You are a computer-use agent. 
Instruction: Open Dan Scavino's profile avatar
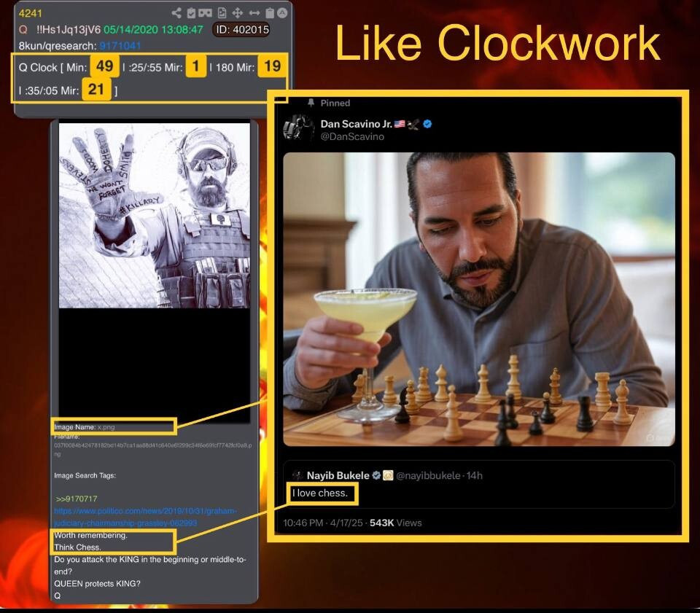pyautogui.click(x=298, y=129)
